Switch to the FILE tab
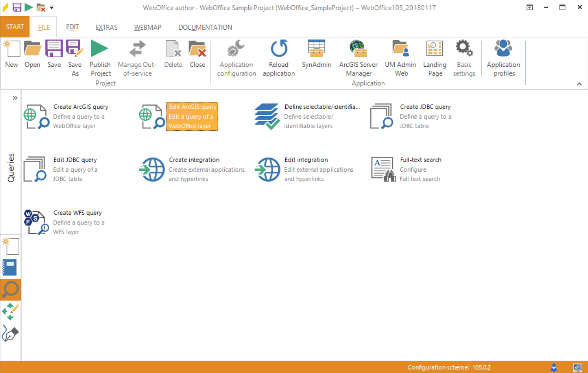Viewport: 588px width, 373px height. (x=44, y=27)
